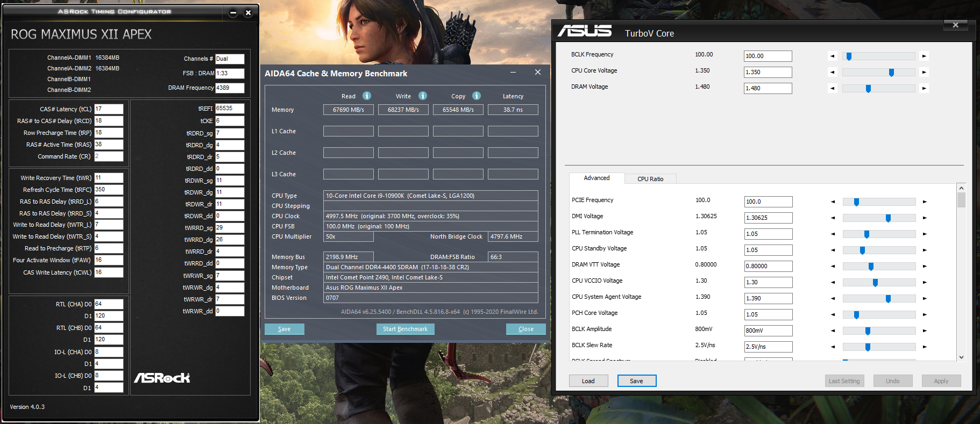This screenshot has width=980, height=424.
Task: Decrease BCLK Frequency with left arrow
Action: click(833, 56)
